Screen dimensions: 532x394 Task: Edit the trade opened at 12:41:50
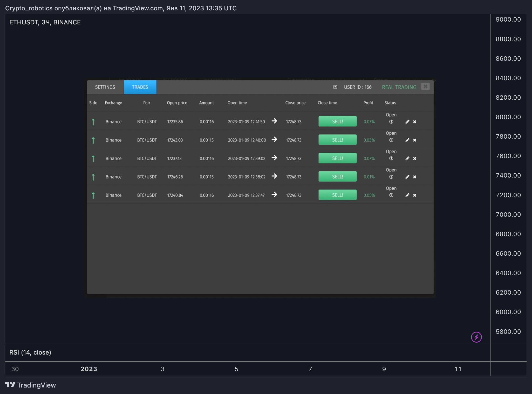pos(407,122)
